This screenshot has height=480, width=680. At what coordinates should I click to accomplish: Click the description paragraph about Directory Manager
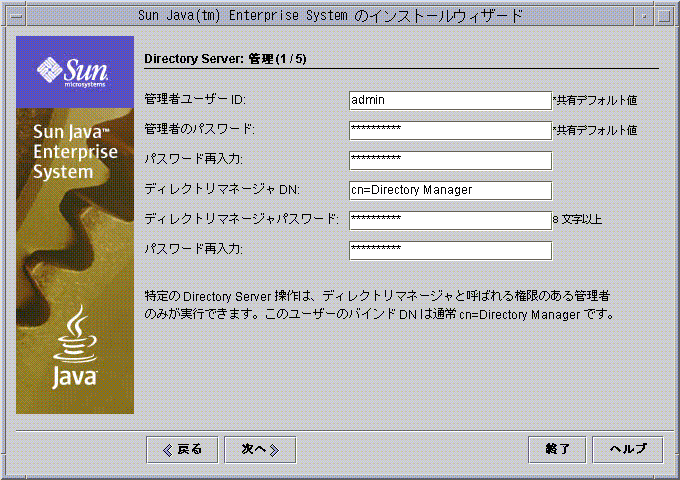[x=379, y=305]
